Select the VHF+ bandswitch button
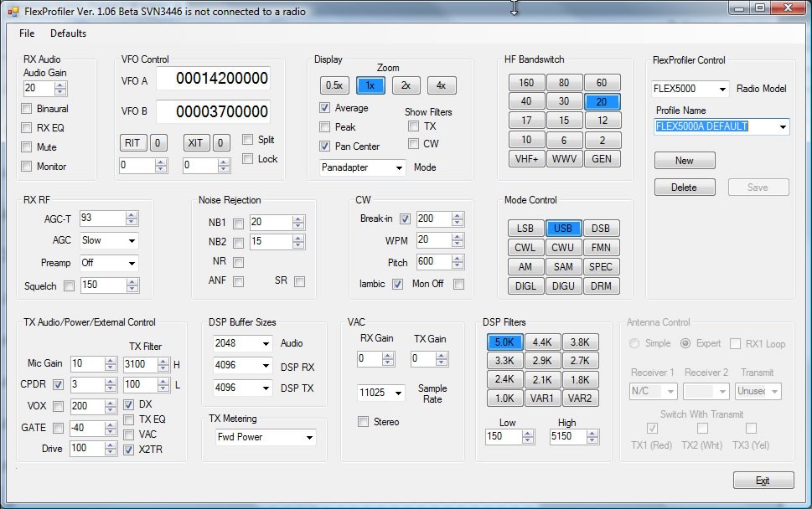Screen dimensions: 812x509 pyautogui.click(x=526, y=159)
